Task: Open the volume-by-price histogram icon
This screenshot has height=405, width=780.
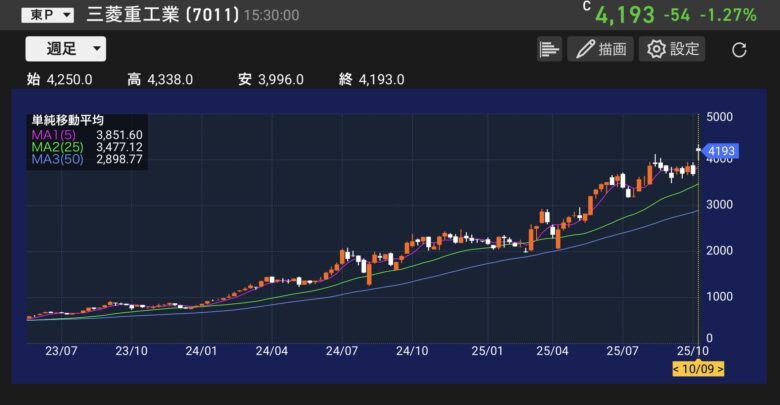Action: pos(549,49)
